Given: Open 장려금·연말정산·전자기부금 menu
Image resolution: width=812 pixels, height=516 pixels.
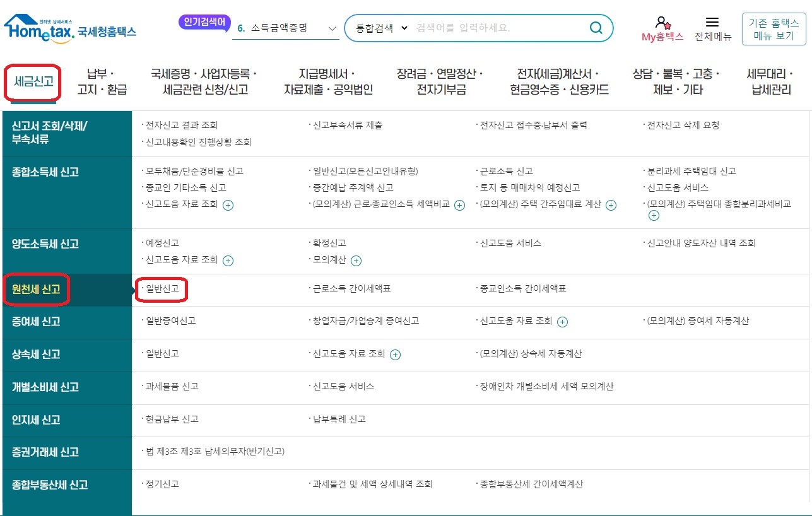Looking at the screenshot, I should click(440, 81).
